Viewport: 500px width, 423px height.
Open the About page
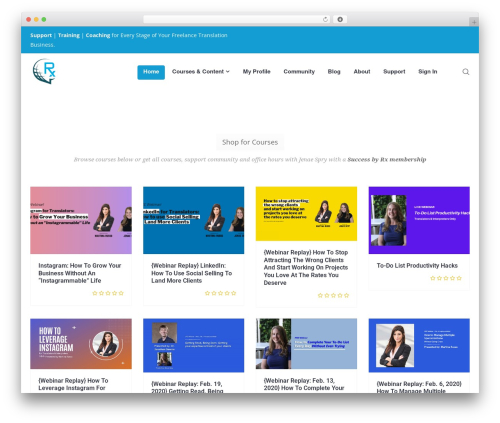point(362,72)
